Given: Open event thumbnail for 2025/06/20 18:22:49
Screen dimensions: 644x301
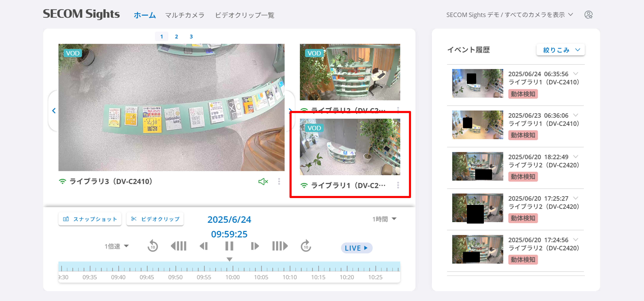Looking at the screenshot, I should tap(477, 166).
